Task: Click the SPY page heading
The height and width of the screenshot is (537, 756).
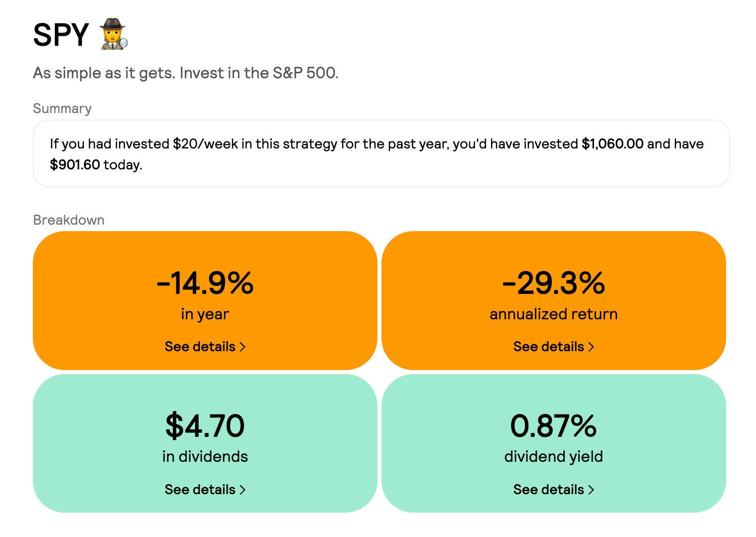Action: 61,35
